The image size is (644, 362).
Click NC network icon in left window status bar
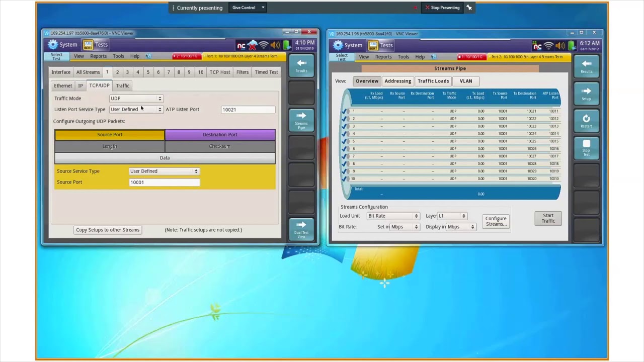241,46
